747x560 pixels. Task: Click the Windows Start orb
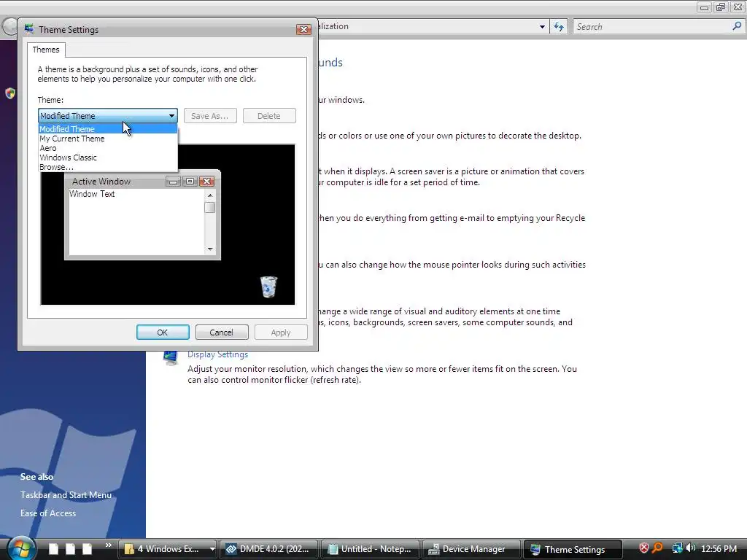[x=20, y=548]
